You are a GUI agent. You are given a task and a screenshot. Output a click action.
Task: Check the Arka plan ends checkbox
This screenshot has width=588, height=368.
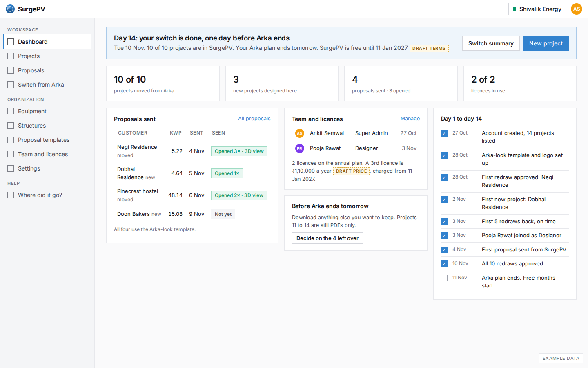444,278
